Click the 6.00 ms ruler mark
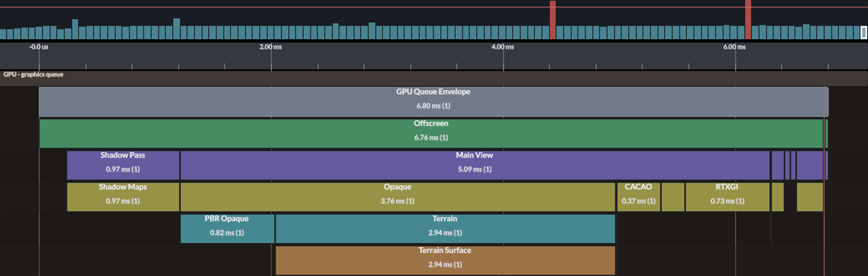 click(x=734, y=47)
